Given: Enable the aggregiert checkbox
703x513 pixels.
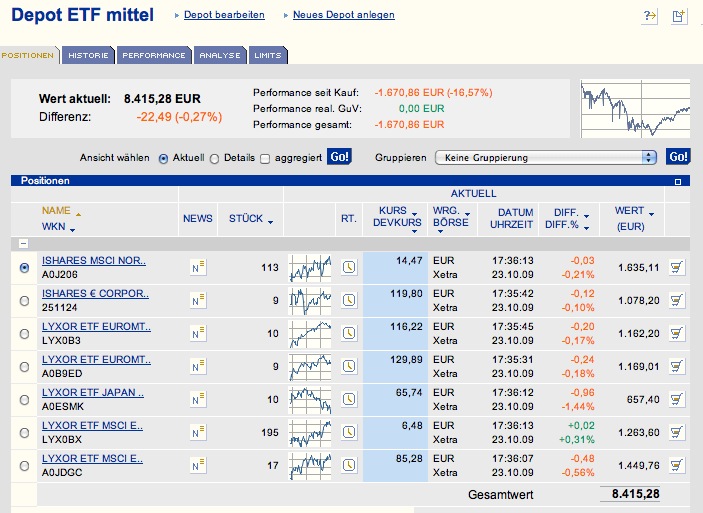Looking at the screenshot, I should click(265, 159).
